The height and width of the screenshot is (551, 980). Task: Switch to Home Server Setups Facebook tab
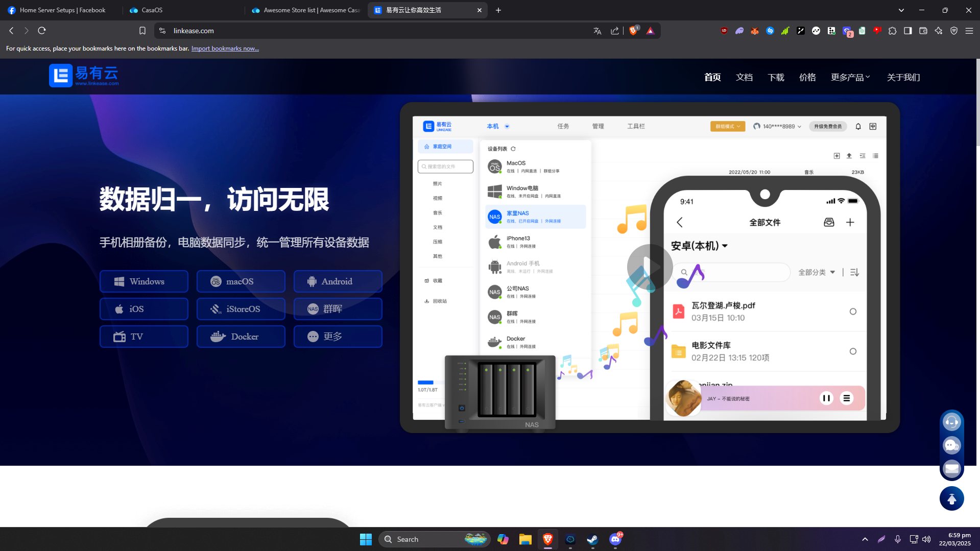click(61, 10)
